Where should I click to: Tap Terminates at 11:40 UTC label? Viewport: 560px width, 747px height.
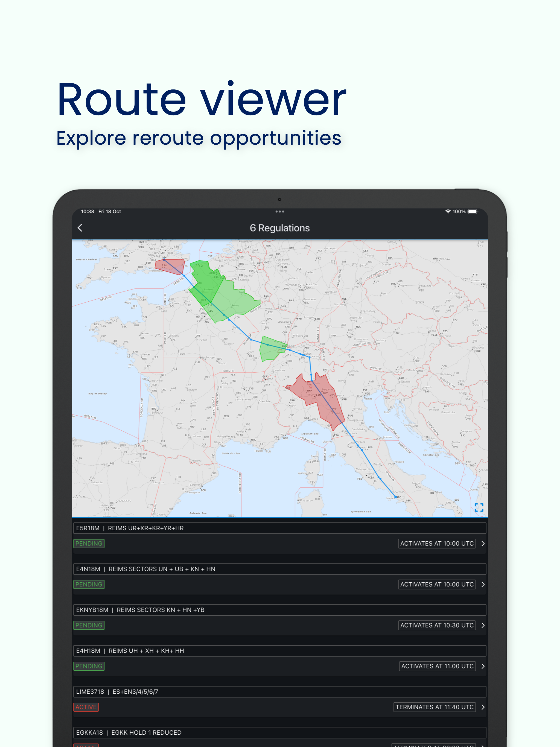(x=434, y=707)
